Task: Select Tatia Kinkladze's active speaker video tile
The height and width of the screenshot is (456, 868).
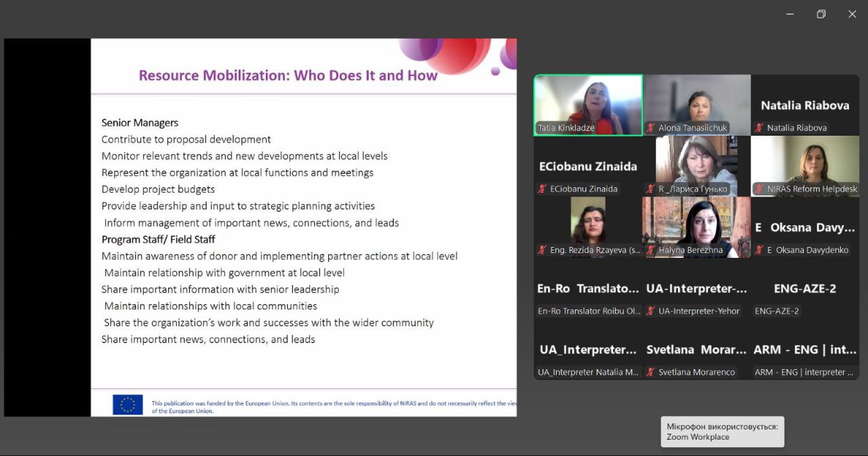Action: [588, 102]
